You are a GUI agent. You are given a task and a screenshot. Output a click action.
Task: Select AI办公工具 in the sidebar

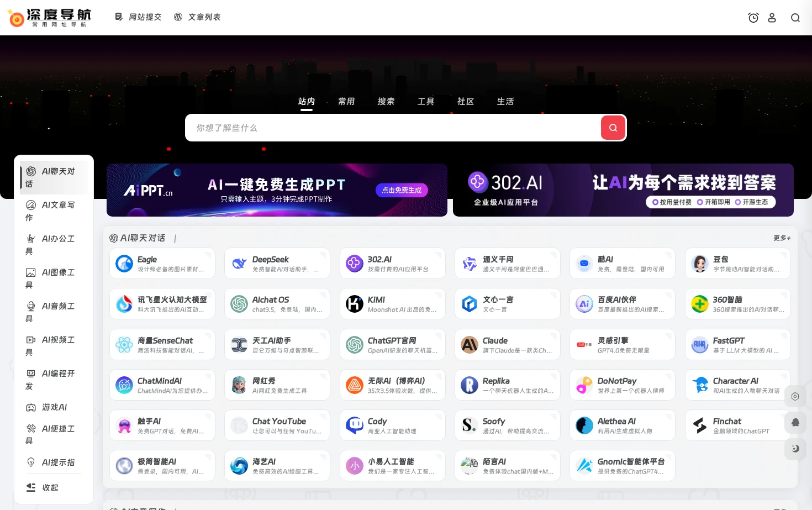54,245
